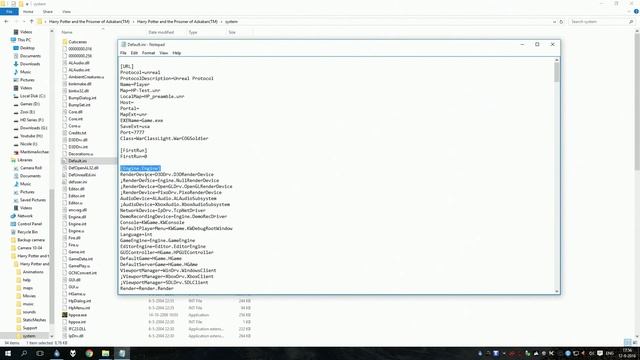Open Recycle Bin from the navigation pane
This screenshot has height=360, width=640.
tap(27, 232)
